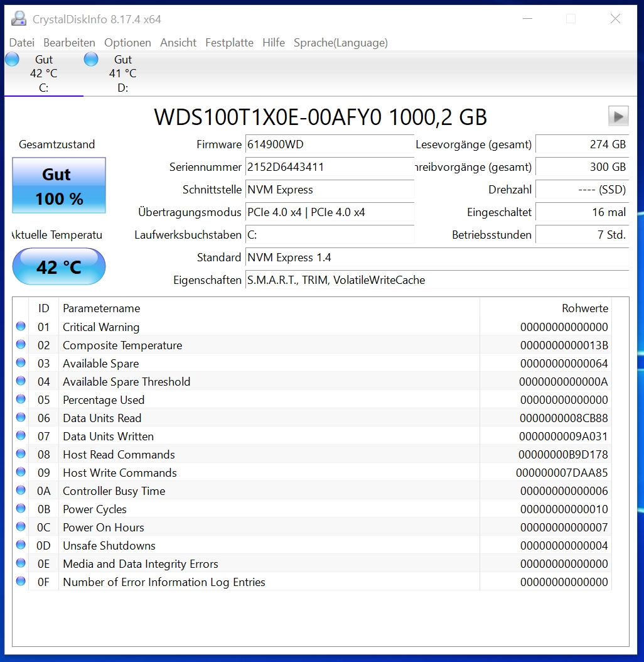644x662 pixels.
Task: Click the Drehzahl value ---- (SSD)
Action: pyautogui.click(x=582, y=190)
